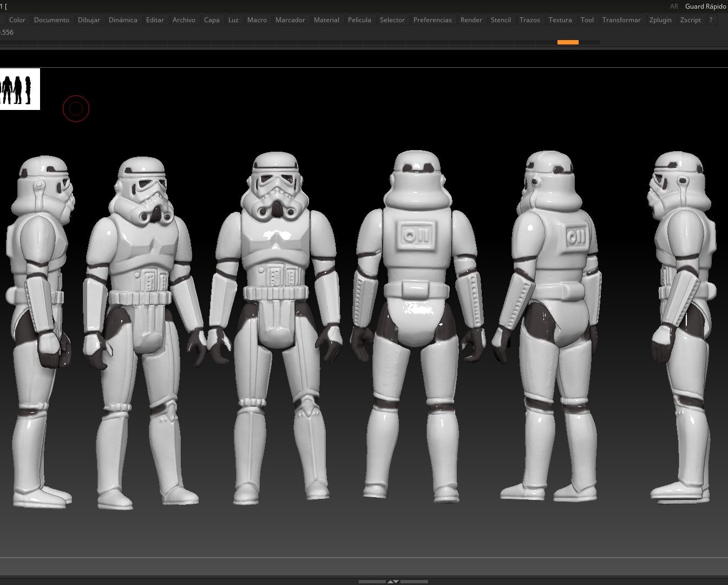The width and height of the screenshot is (728, 585).
Task: Open the Transformar menu
Action: coord(621,20)
